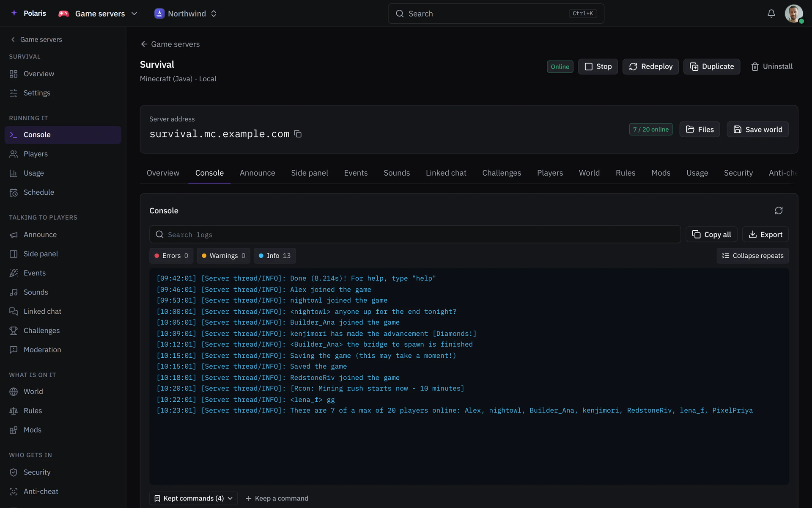Open Sounds in the sidebar
The width and height of the screenshot is (812, 508).
[x=63, y=292]
